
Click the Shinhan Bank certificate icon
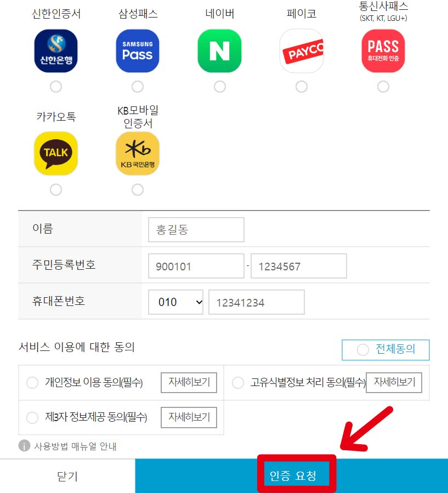[x=56, y=51]
